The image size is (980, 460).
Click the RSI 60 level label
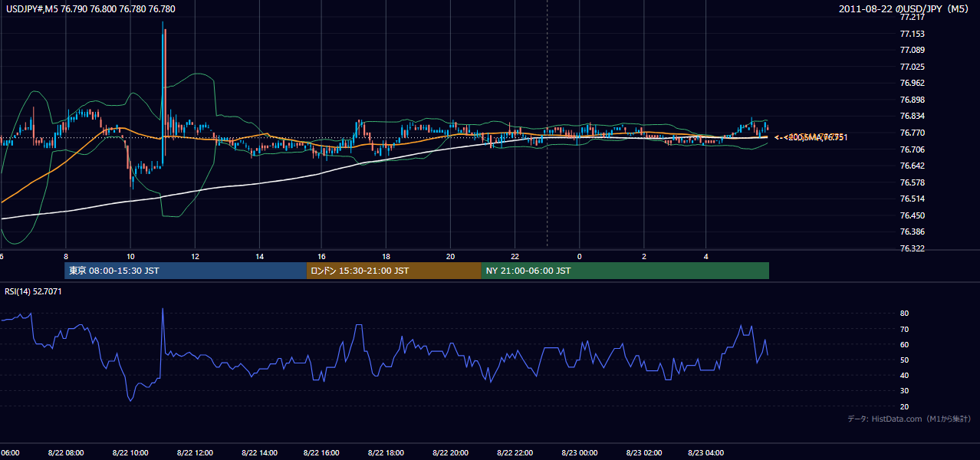[x=904, y=344]
